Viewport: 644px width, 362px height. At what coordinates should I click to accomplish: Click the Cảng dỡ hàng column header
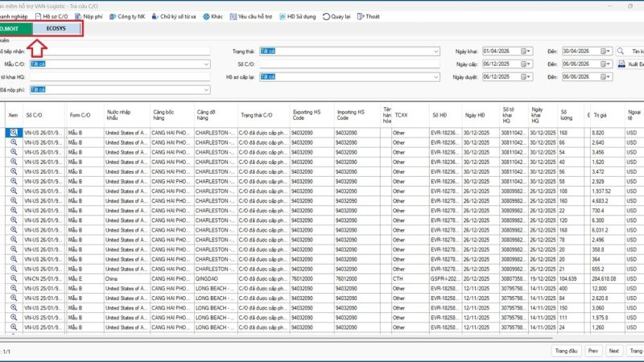pyautogui.click(x=216, y=115)
